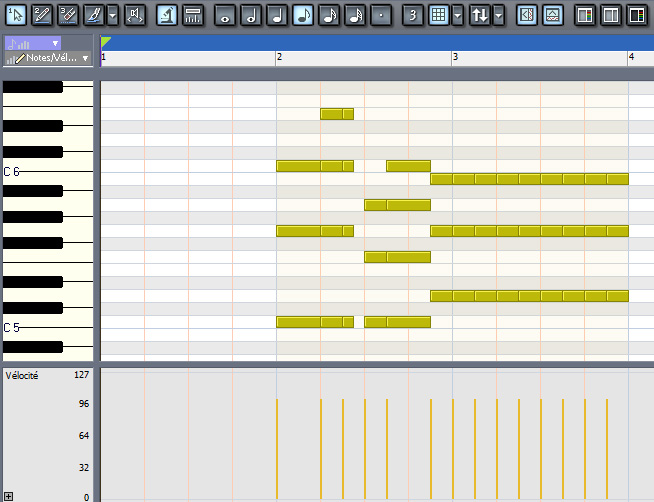The height and width of the screenshot is (502, 654).
Task: Select the Scrub tool speaker icon
Action: [x=134, y=15]
